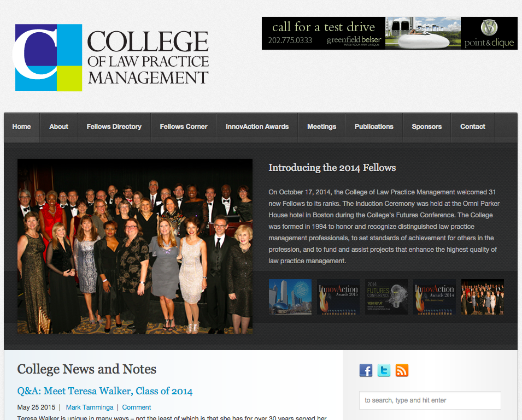Viewport: 522px width, 420px height.
Task: Open the Q&A Meet Teresa Walker article
Action: pyautogui.click(x=105, y=391)
